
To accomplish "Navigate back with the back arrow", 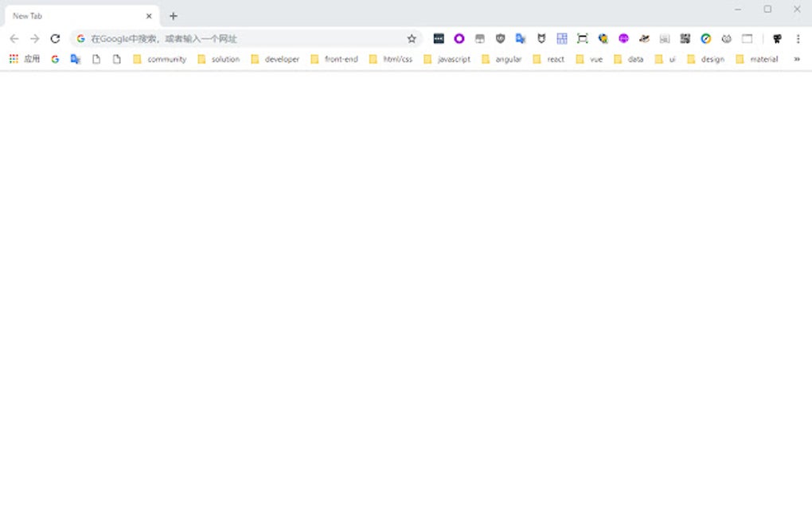I will 14,37.
